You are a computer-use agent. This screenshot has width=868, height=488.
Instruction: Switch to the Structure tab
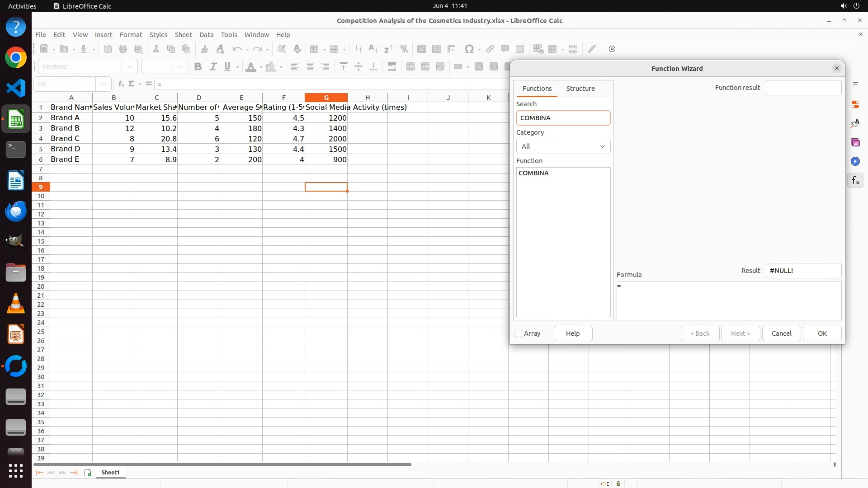coord(580,89)
